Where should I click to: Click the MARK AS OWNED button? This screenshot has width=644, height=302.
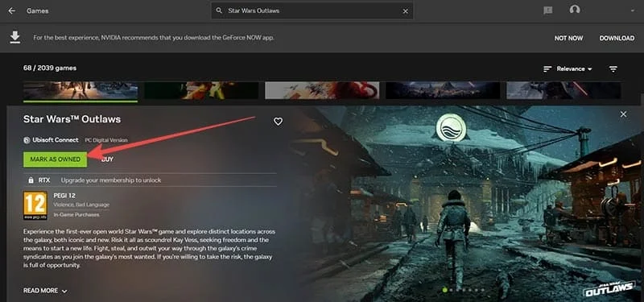(x=55, y=159)
